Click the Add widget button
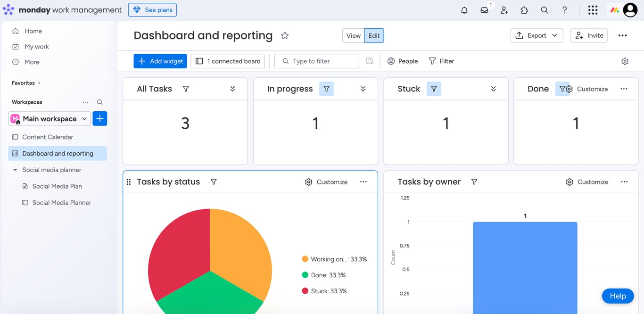This screenshot has width=644, height=314. (160, 61)
